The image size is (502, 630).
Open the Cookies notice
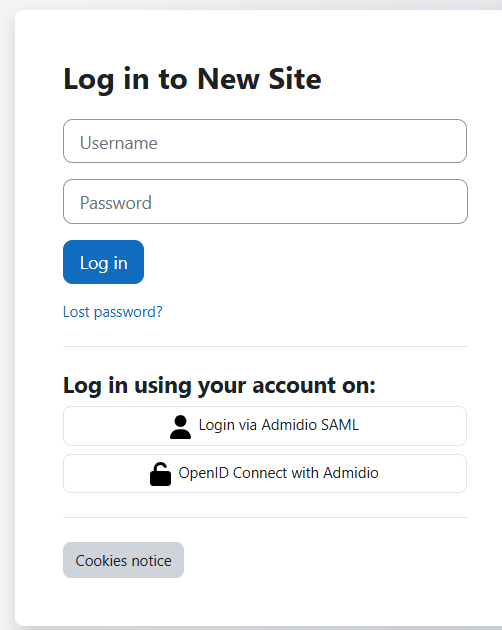click(123, 560)
